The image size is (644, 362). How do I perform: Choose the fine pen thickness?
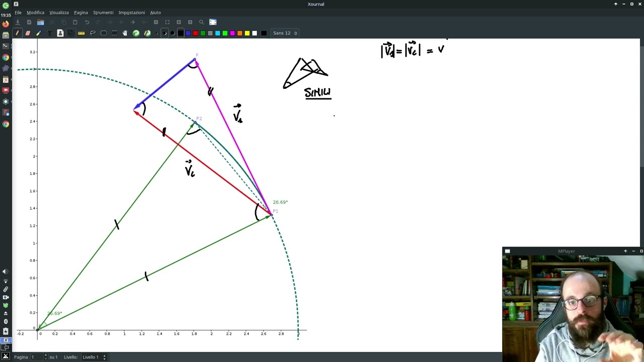157,33
